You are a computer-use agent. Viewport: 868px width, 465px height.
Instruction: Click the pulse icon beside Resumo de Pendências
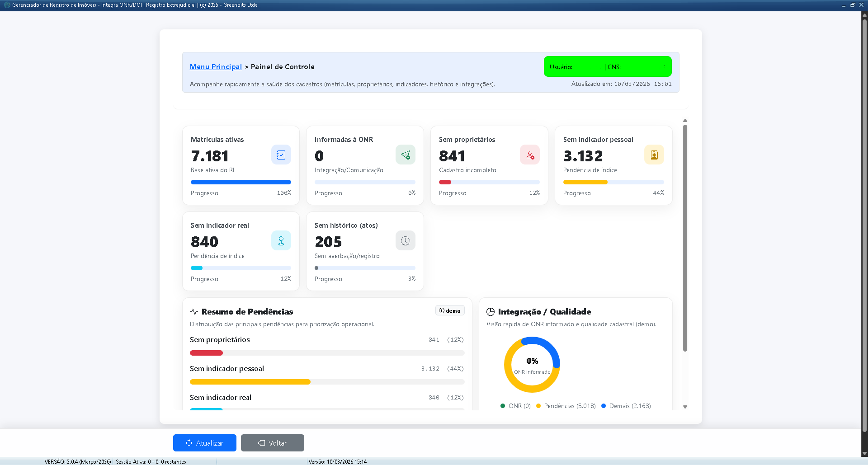coord(194,312)
